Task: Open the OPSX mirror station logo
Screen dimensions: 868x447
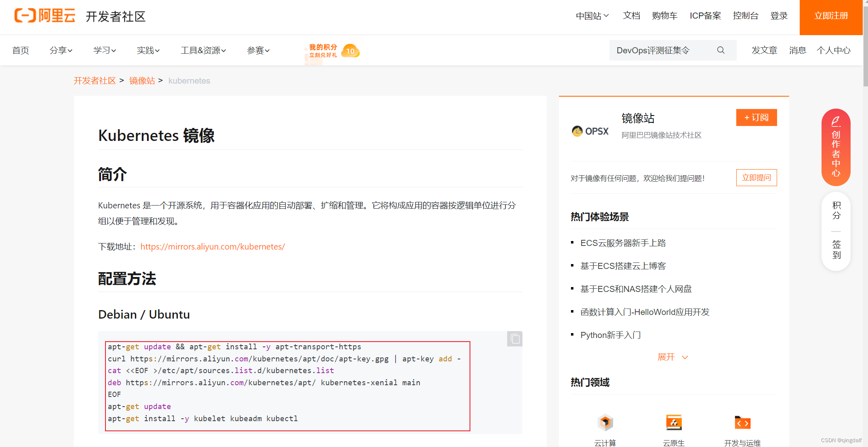Action: coord(590,131)
